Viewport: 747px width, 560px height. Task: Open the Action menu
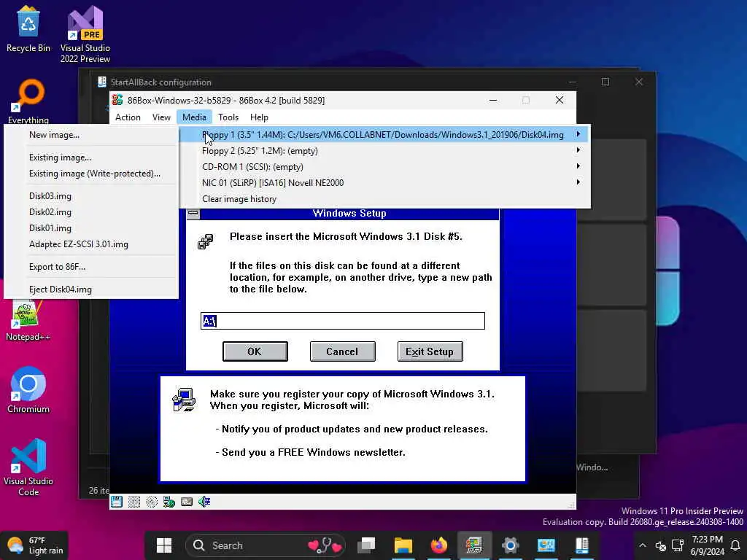[128, 117]
